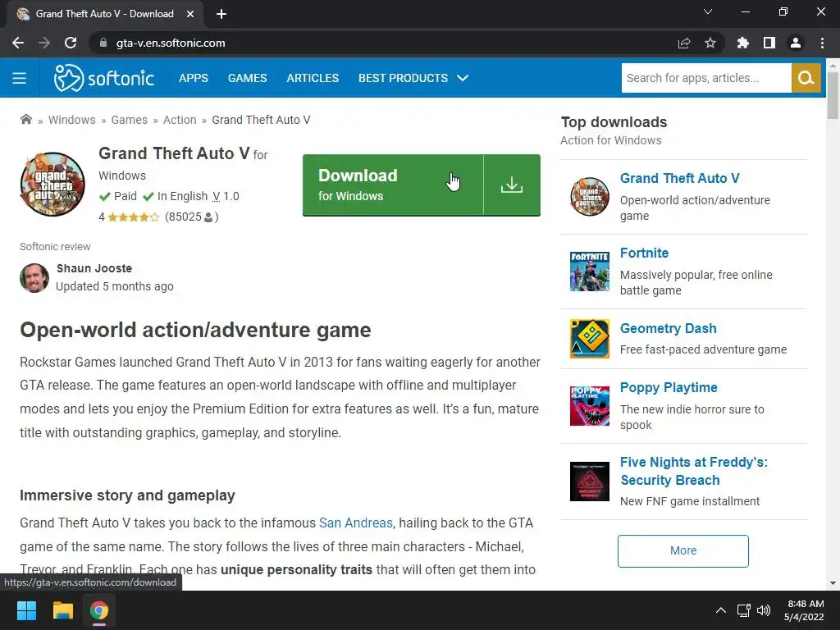Click the address bar URL
The image size is (840, 630).
click(x=171, y=43)
